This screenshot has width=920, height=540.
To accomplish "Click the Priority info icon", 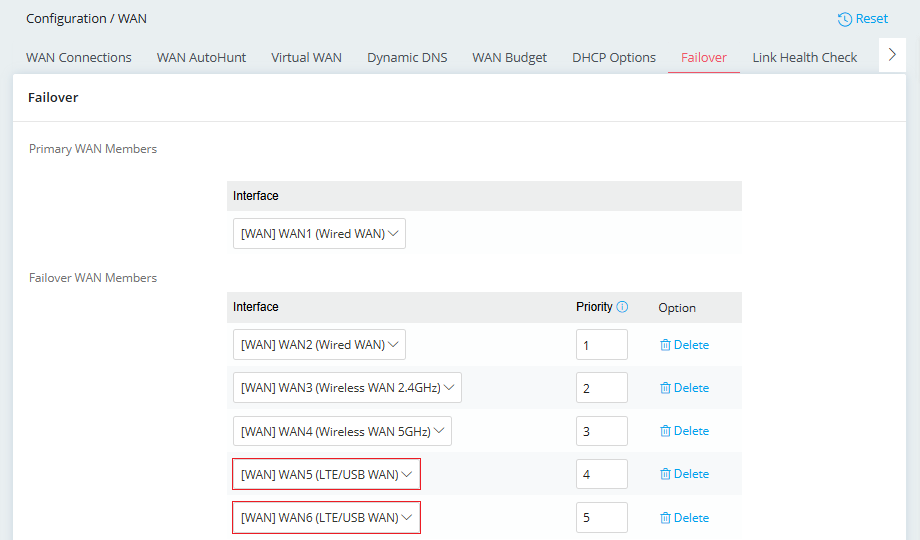I will (x=622, y=306).
